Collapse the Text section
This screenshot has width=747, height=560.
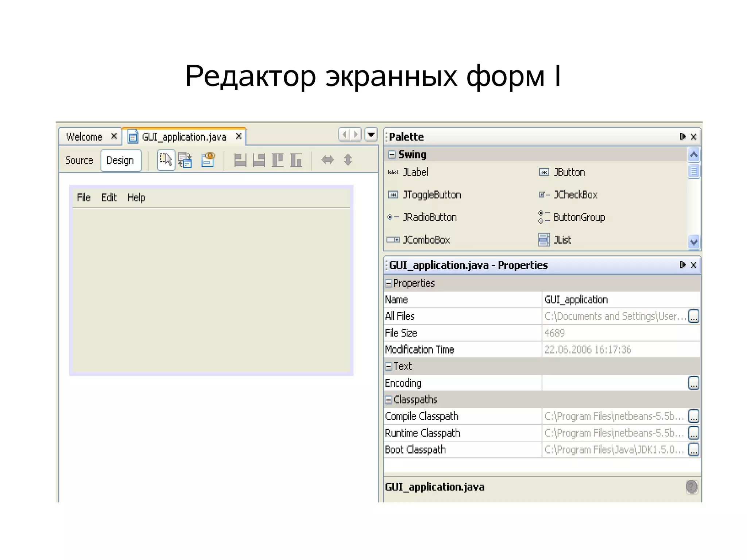[388, 366]
